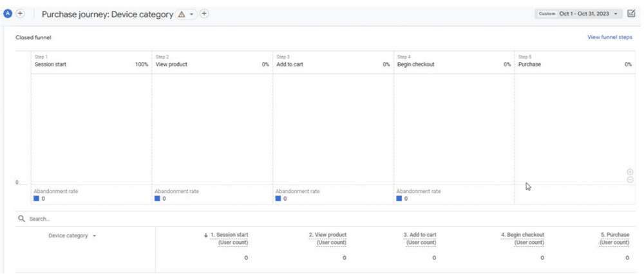
Task: Click blue abandonment swatch under Session start
Action: 37,199
